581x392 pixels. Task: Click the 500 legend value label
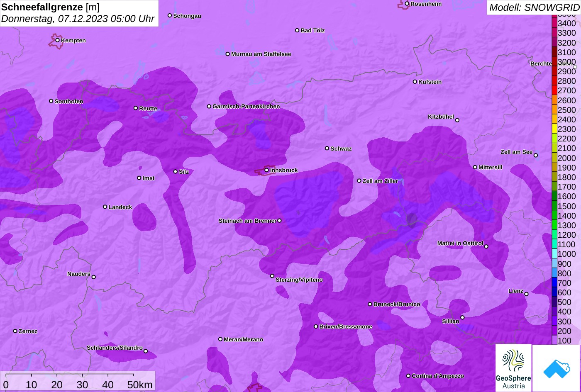[x=564, y=302]
